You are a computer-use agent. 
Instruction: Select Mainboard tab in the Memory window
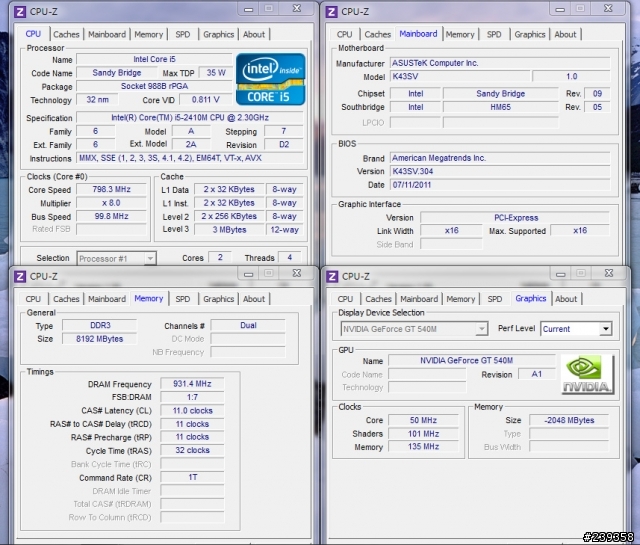click(107, 299)
